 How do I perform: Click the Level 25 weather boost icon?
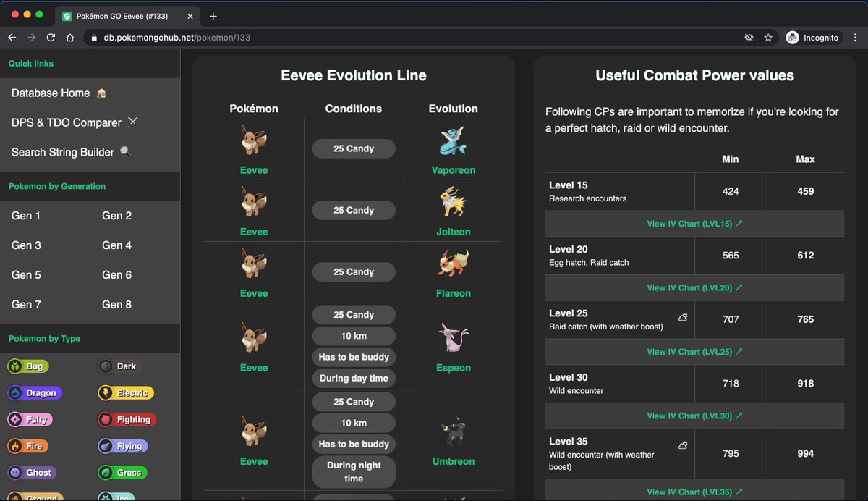(682, 317)
